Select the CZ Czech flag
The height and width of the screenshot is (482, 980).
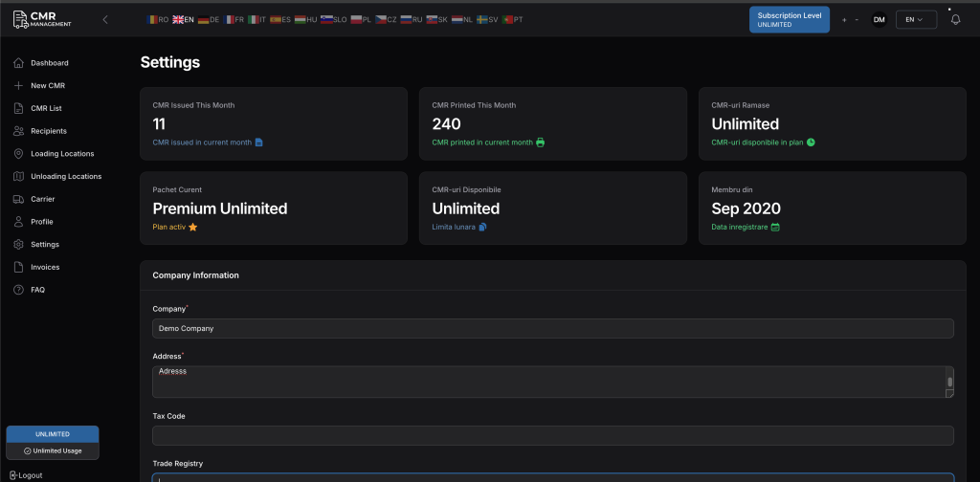[x=386, y=19]
